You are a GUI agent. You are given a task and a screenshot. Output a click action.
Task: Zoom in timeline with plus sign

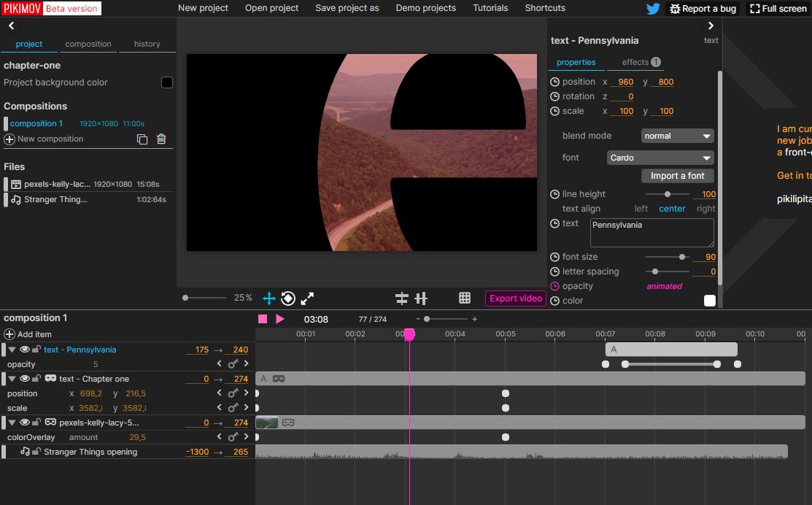pyautogui.click(x=474, y=319)
